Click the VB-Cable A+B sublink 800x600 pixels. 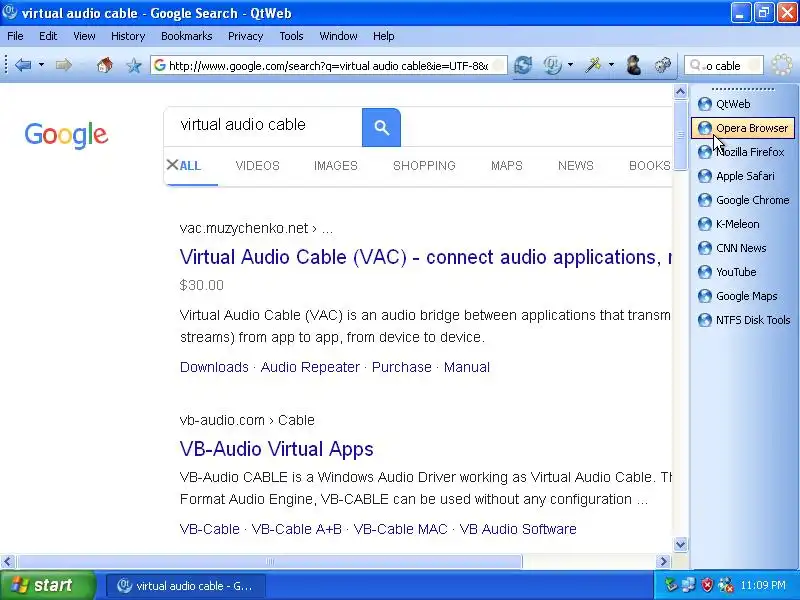coord(297,529)
